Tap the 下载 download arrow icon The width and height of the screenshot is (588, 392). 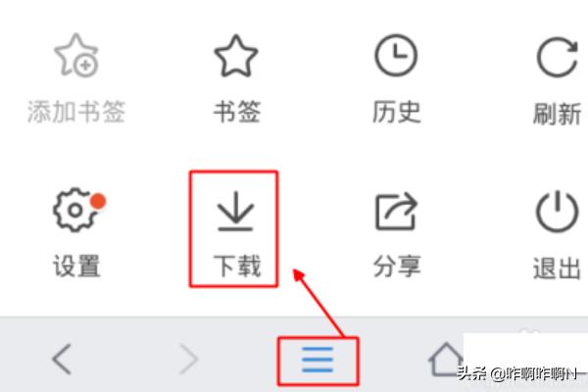(x=235, y=212)
